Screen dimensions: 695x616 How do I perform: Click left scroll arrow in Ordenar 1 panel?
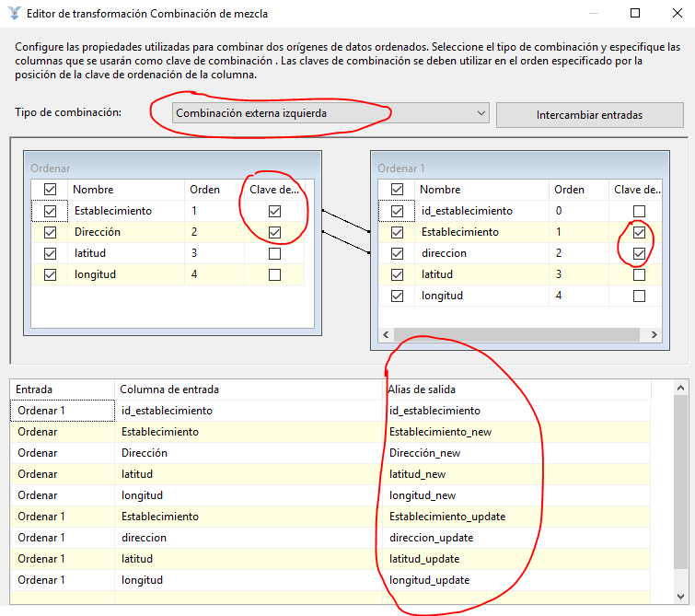(386, 334)
